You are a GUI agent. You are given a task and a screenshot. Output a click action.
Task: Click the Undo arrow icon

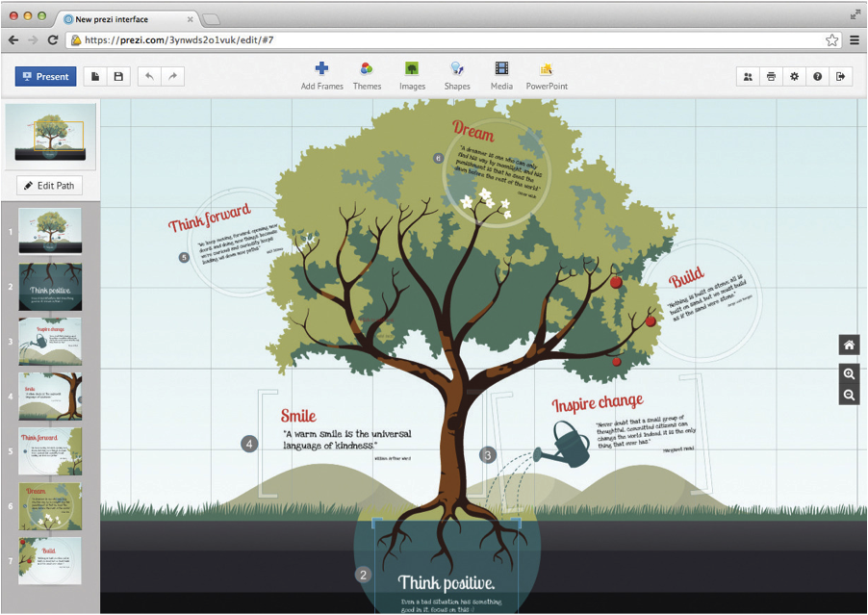pos(149,76)
